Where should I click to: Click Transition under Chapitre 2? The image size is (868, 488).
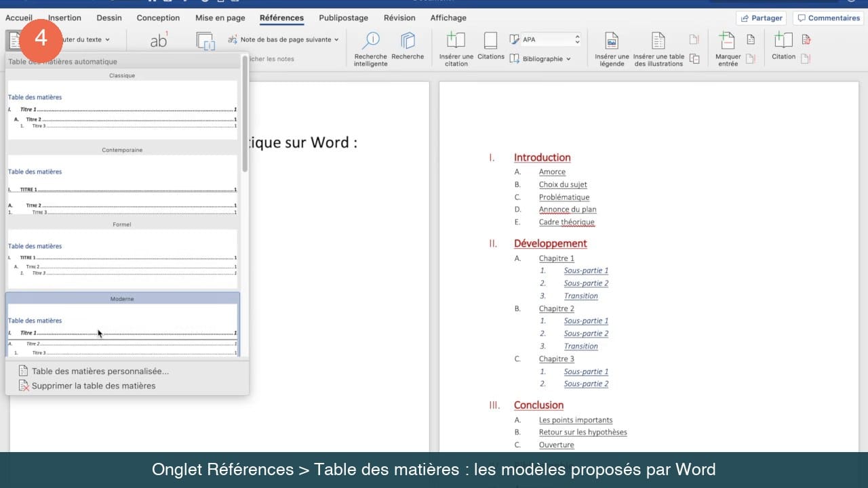[581, 346]
